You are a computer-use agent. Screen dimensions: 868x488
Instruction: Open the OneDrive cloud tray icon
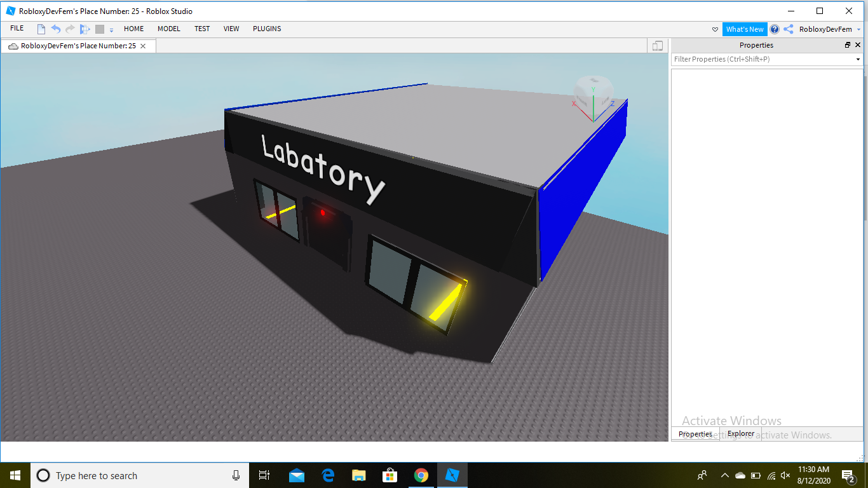pos(740,475)
